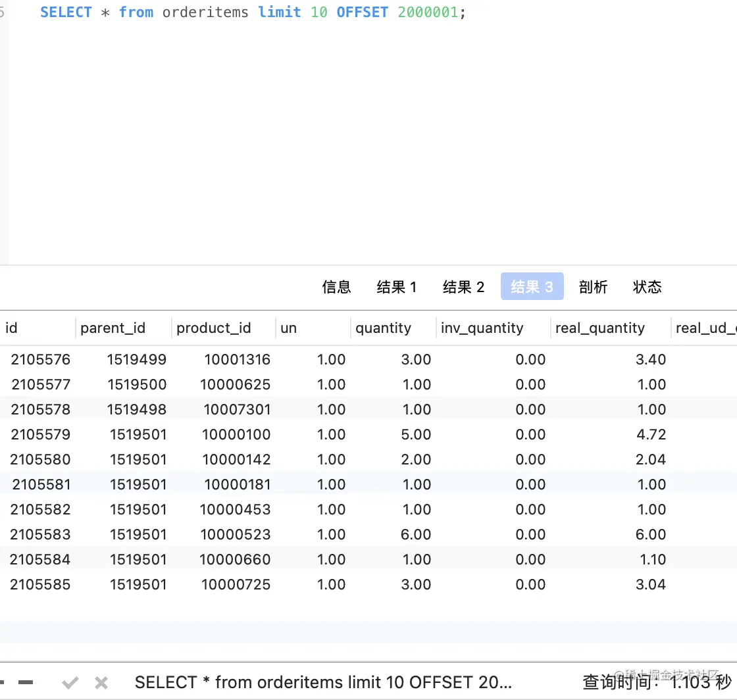Click the 2000001 value in the query
Image resolution: width=737 pixels, height=700 pixels.
[428, 12]
